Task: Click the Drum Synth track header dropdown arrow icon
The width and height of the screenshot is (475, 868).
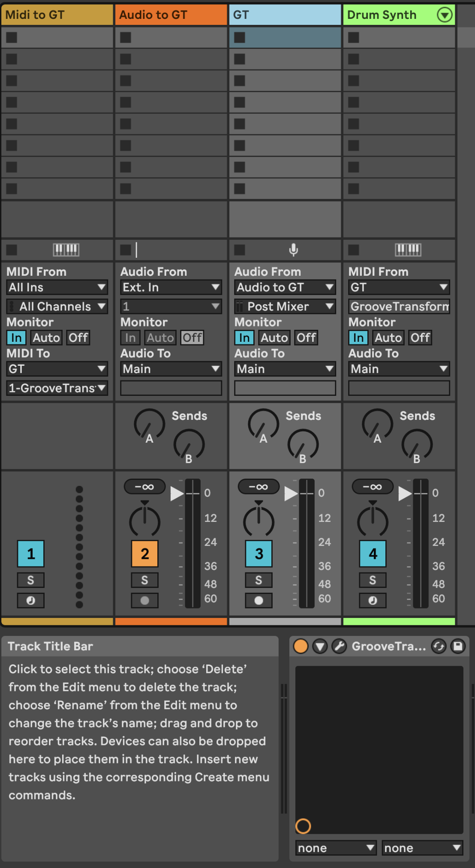Action: point(445,15)
